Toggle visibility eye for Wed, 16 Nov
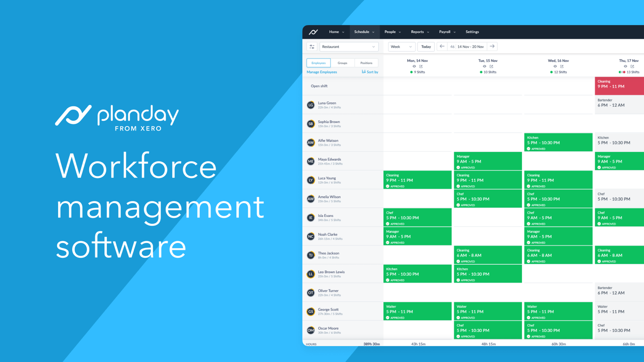Viewport: 644px width, 362px height. coord(555,67)
